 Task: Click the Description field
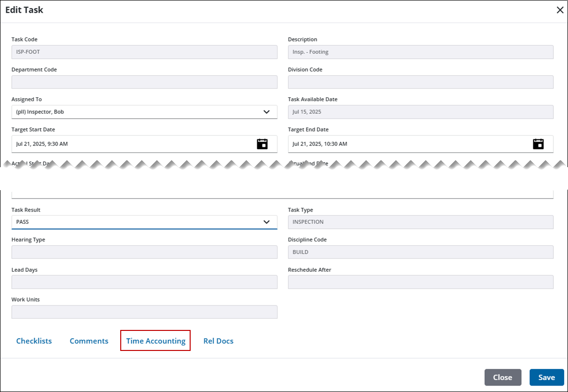coord(420,52)
